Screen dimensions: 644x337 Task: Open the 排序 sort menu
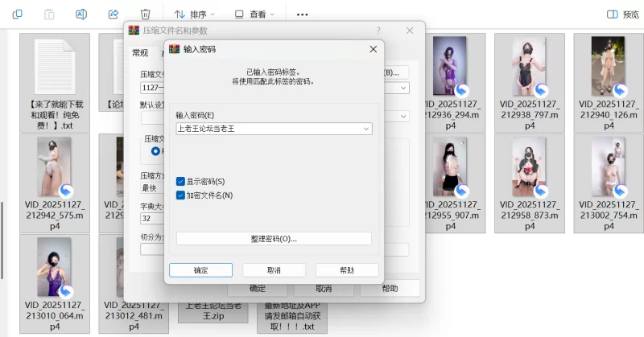tap(194, 14)
